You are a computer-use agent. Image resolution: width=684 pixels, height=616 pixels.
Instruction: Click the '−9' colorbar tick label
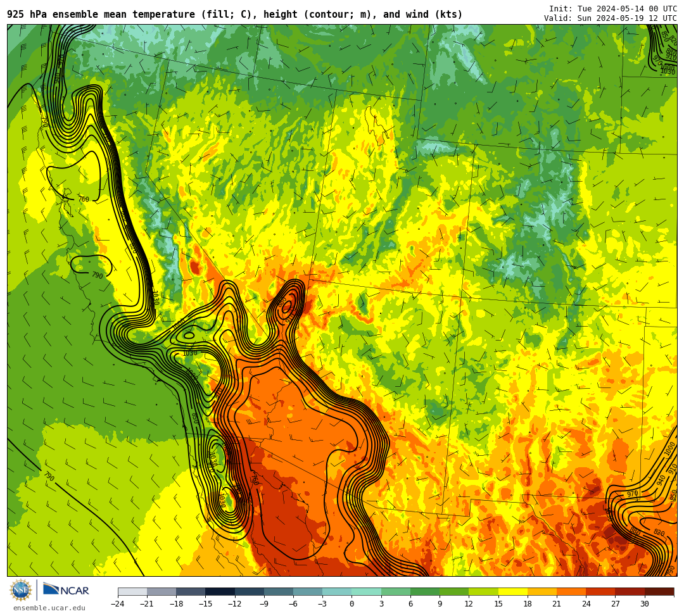point(264,604)
